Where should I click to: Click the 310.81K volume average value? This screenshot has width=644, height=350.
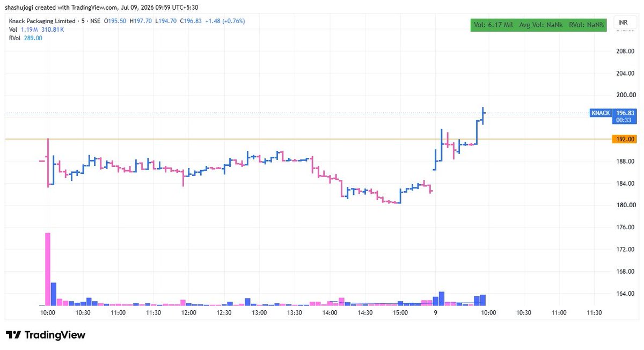click(x=54, y=29)
